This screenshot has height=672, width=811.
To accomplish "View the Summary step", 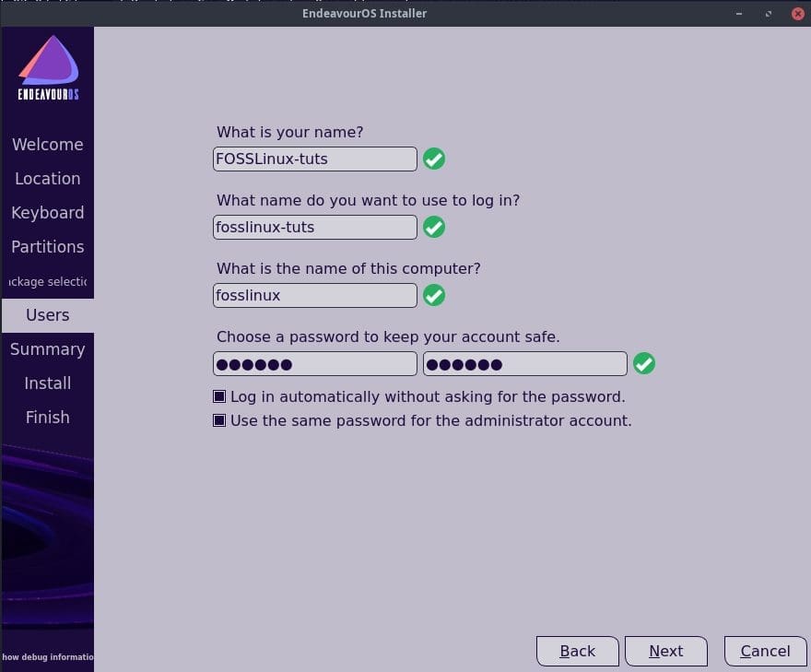I will [x=48, y=349].
